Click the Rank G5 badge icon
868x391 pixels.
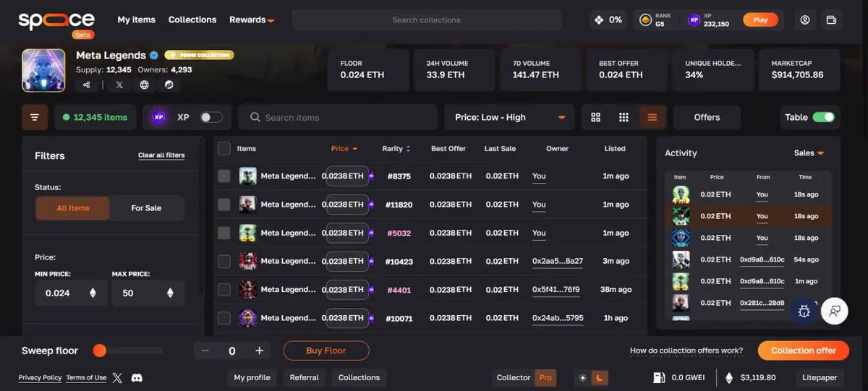645,20
